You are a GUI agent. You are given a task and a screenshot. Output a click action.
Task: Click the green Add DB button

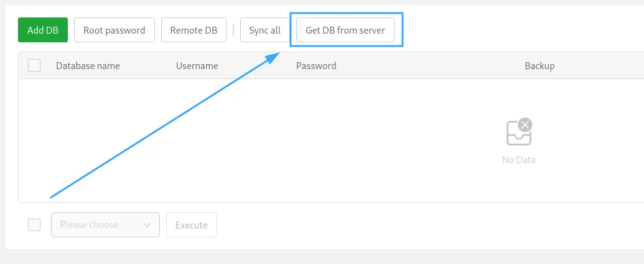pos(43,30)
